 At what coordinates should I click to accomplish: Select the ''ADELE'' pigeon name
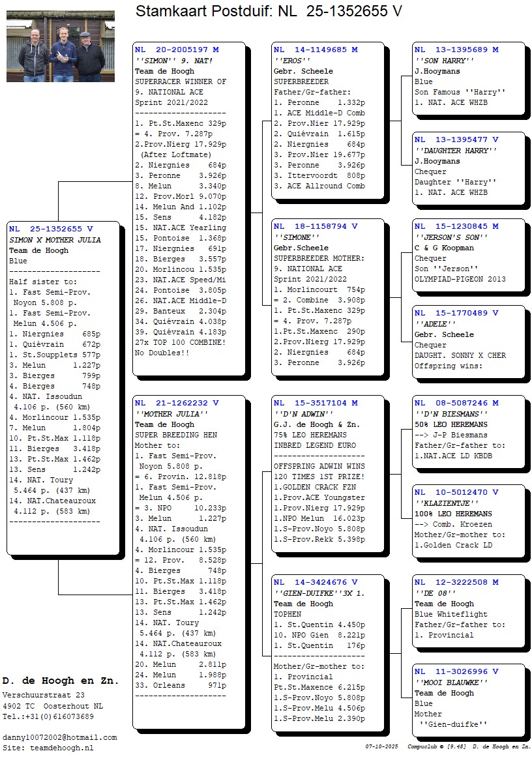point(433,324)
